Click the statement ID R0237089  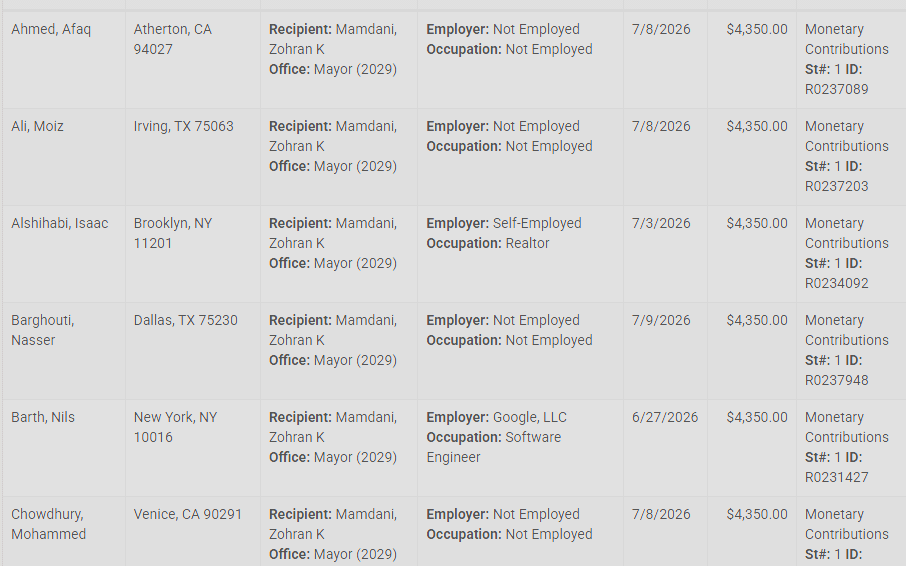pos(837,90)
